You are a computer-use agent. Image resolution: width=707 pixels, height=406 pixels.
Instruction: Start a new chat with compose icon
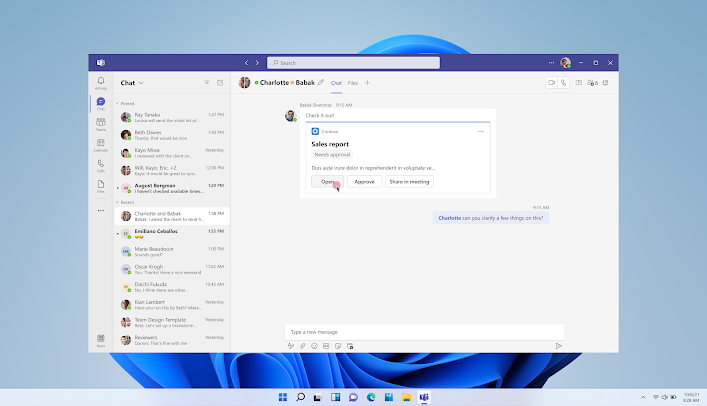click(220, 83)
